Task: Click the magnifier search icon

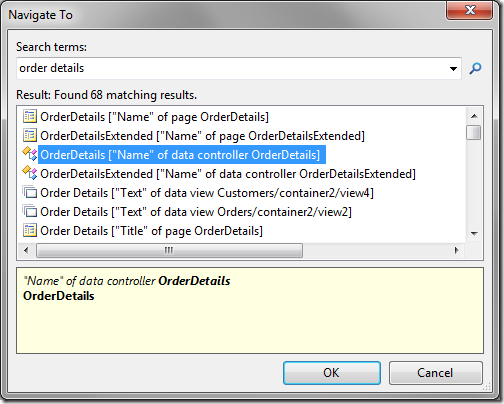Action: pyautogui.click(x=475, y=68)
